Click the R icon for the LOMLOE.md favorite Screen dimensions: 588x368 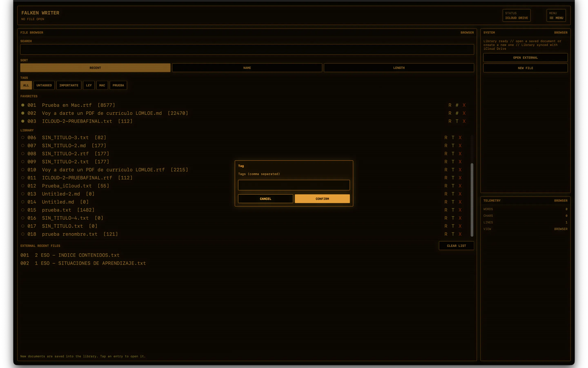point(450,113)
